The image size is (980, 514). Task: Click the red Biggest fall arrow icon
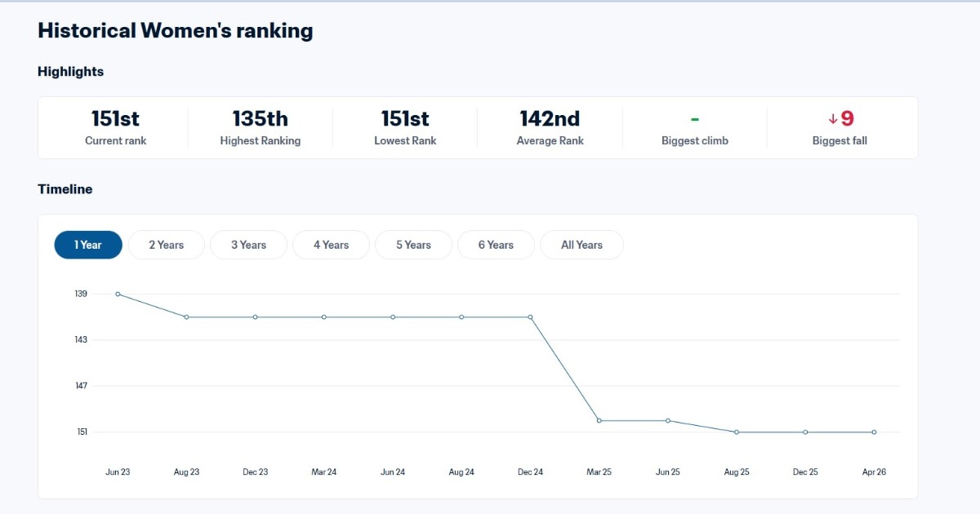(833, 119)
